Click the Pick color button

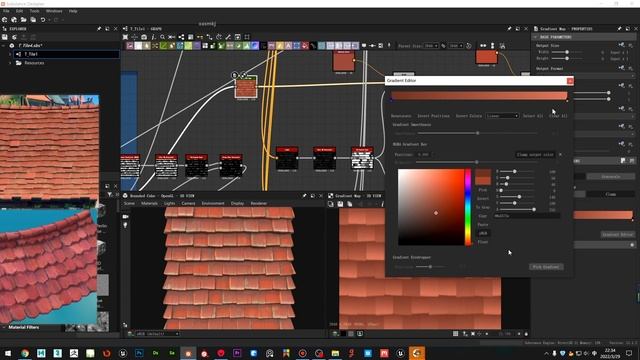[483, 190]
